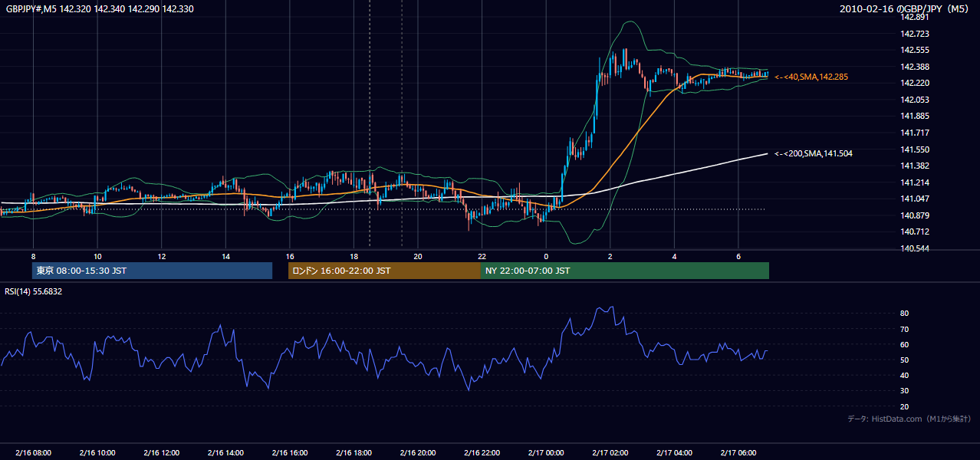Click the date label 2/17 02:00
The height and width of the screenshot is (460, 980).
point(610,452)
